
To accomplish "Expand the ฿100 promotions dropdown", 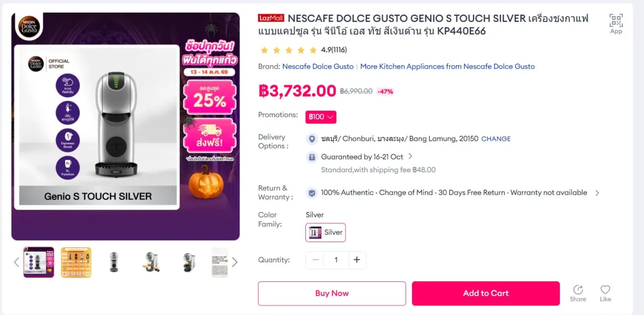I will click(321, 117).
